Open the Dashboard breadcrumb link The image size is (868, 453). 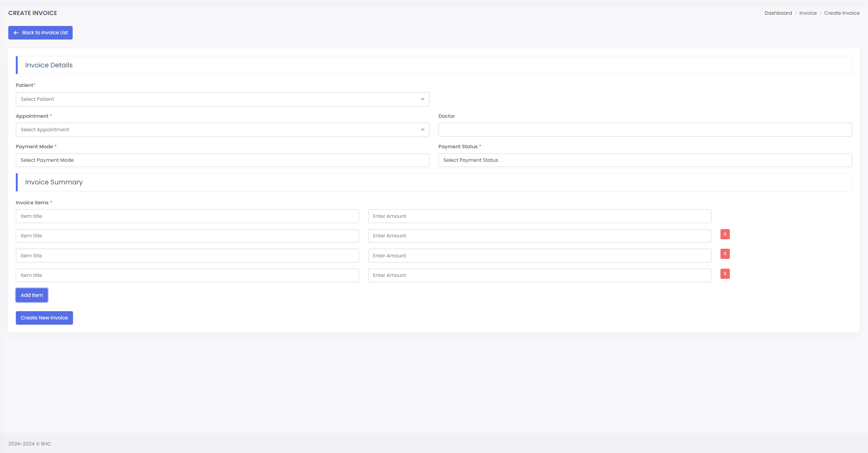click(x=778, y=13)
